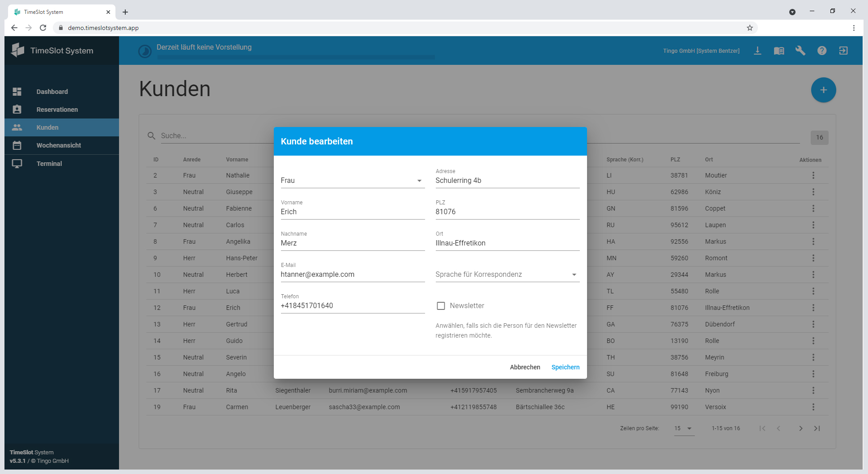Click the ID column header
This screenshot has width=868, height=474.
tap(156, 160)
